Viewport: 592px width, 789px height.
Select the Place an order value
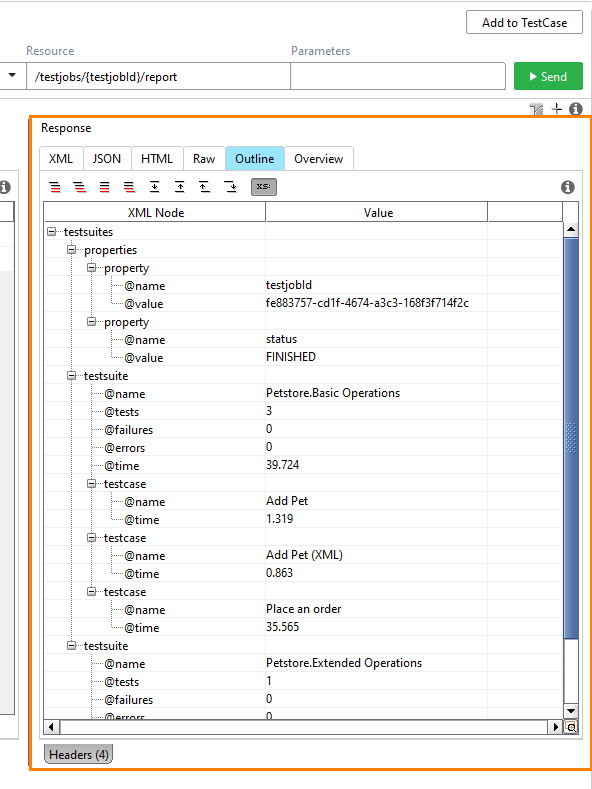point(304,609)
